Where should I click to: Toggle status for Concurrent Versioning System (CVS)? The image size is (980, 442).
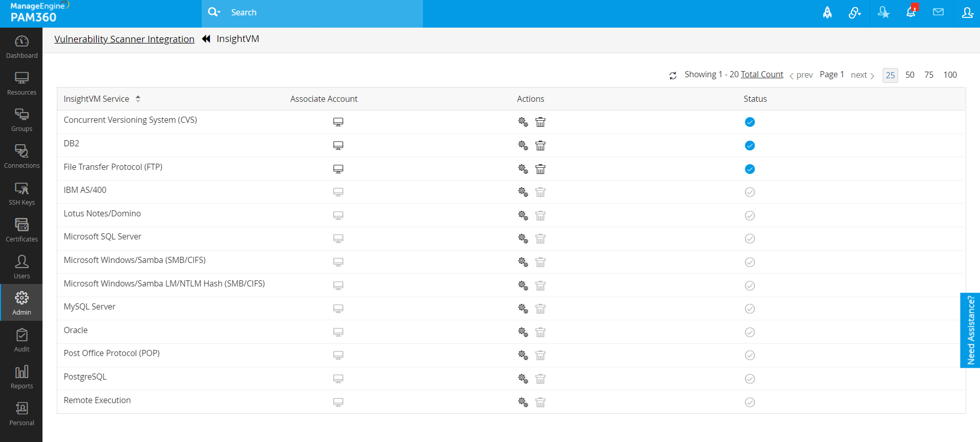point(750,122)
